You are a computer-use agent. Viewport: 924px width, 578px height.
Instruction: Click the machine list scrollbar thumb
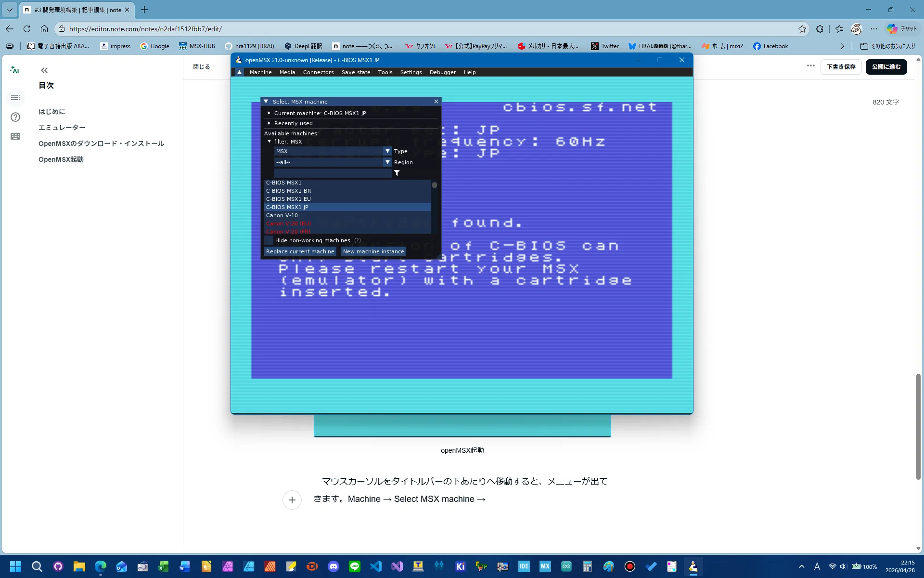[x=434, y=185]
